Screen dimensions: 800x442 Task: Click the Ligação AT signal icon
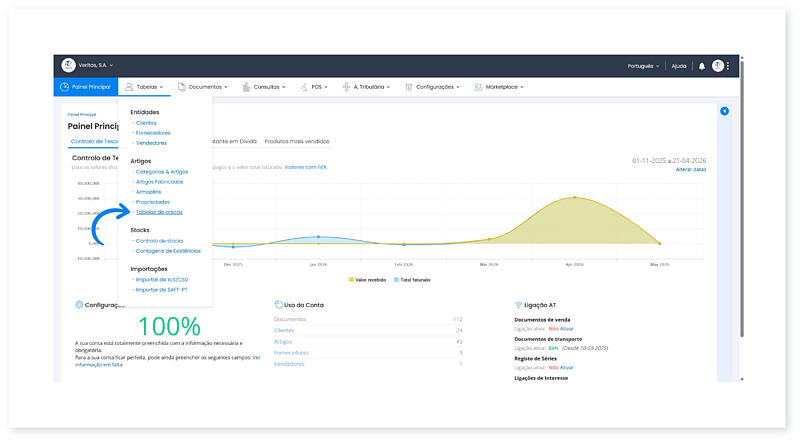point(517,304)
